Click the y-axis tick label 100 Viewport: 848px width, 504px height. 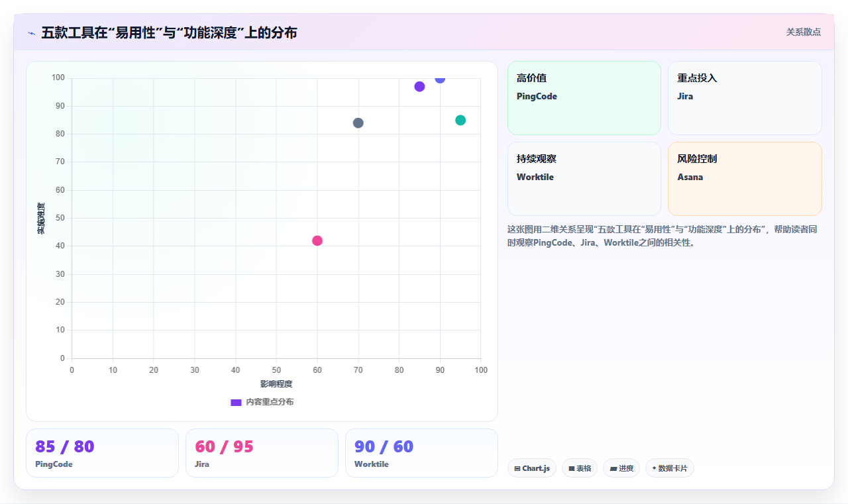58,78
